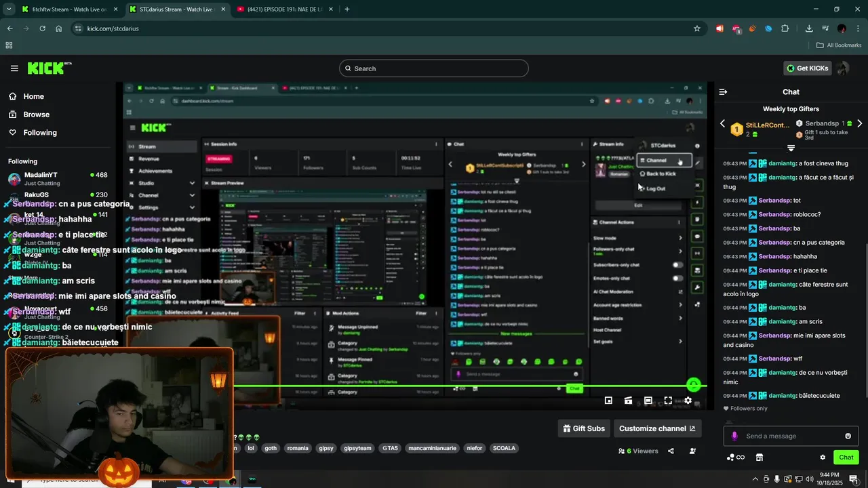868x488 pixels.
Task: Open video player settings gear
Action: tap(688, 401)
